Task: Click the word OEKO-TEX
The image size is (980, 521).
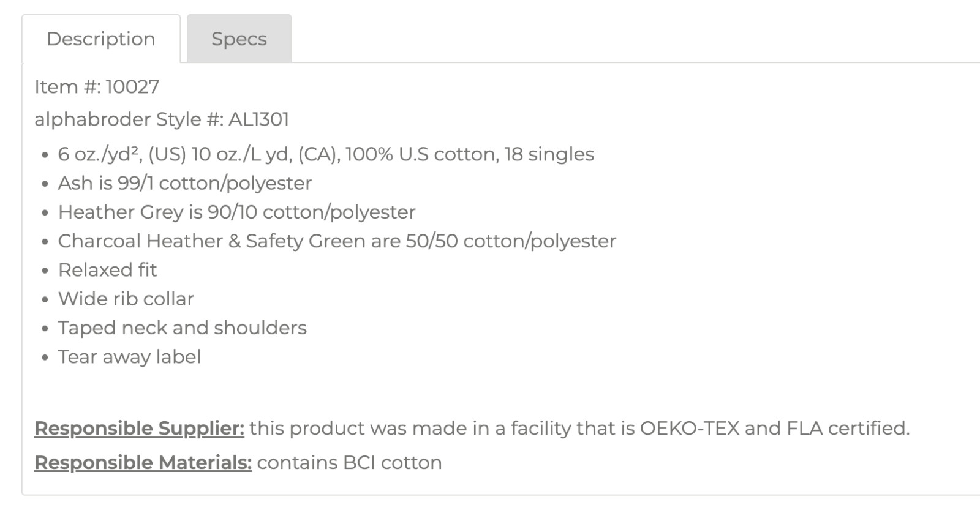Action: click(x=689, y=428)
